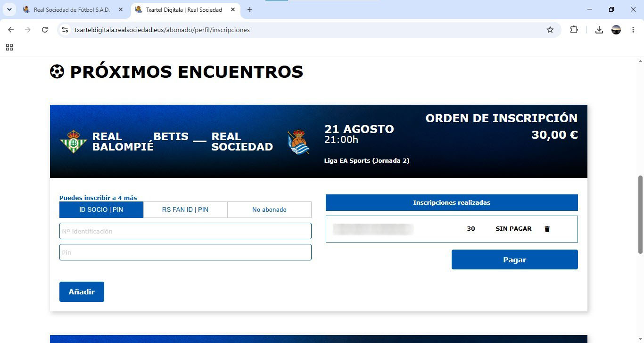This screenshot has width=644, height=343.
Task: Click the page vertical scrollbar thumb
Action: coord(640,214)
